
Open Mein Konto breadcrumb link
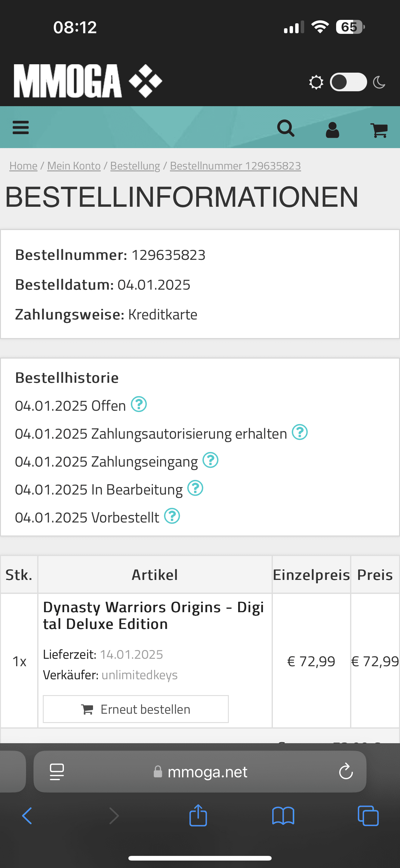tap(74, 166)
